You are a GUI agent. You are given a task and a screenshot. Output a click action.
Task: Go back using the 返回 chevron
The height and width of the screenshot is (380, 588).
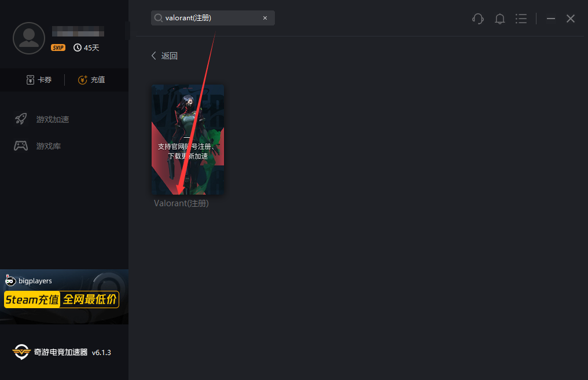[x=154, y=56]
